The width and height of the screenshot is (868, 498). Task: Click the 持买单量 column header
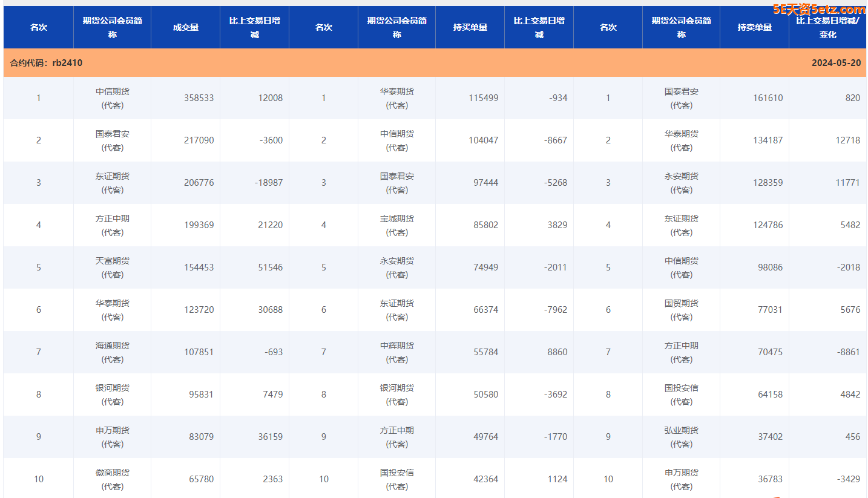pyautogui.click(x=470, y=27)
